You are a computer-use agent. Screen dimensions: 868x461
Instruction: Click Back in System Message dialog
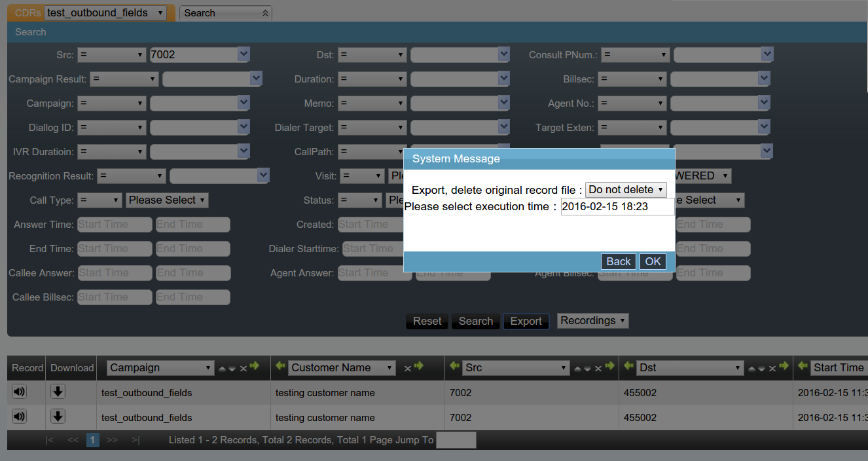[618, 262]
